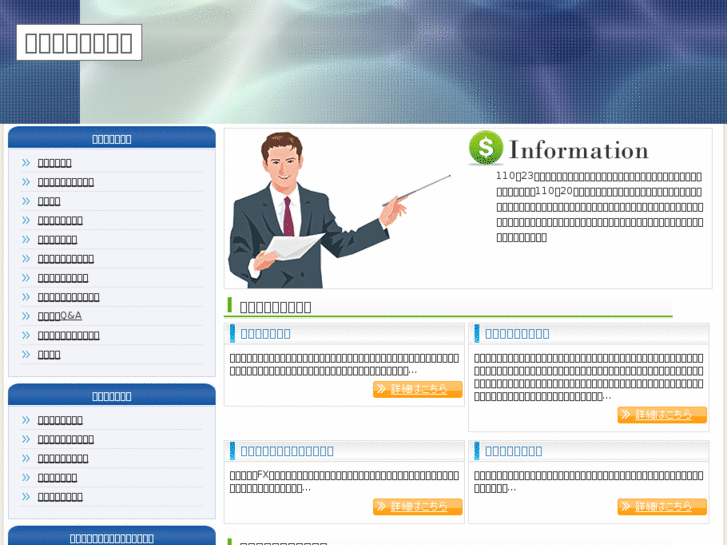
Task: Open the Q&A link in the sidebar
Action: click(60, 316)
